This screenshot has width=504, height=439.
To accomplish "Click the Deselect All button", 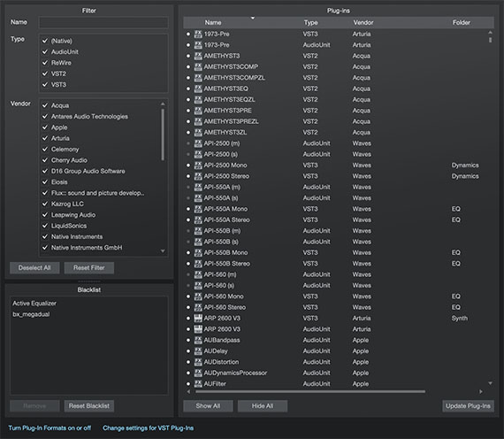I will point(34,268).
